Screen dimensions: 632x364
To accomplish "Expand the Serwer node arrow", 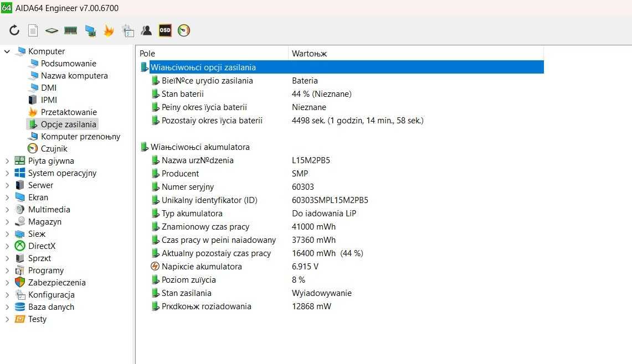I will click(7, 185).
